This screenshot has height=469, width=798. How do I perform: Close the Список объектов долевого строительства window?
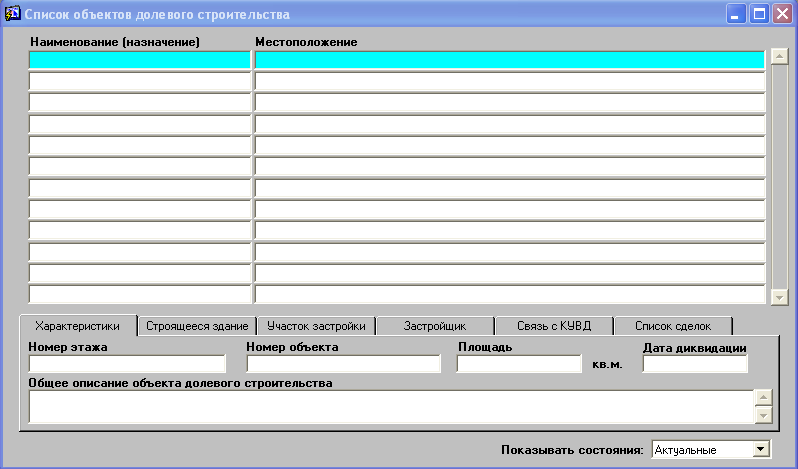(x=782, y=14)
